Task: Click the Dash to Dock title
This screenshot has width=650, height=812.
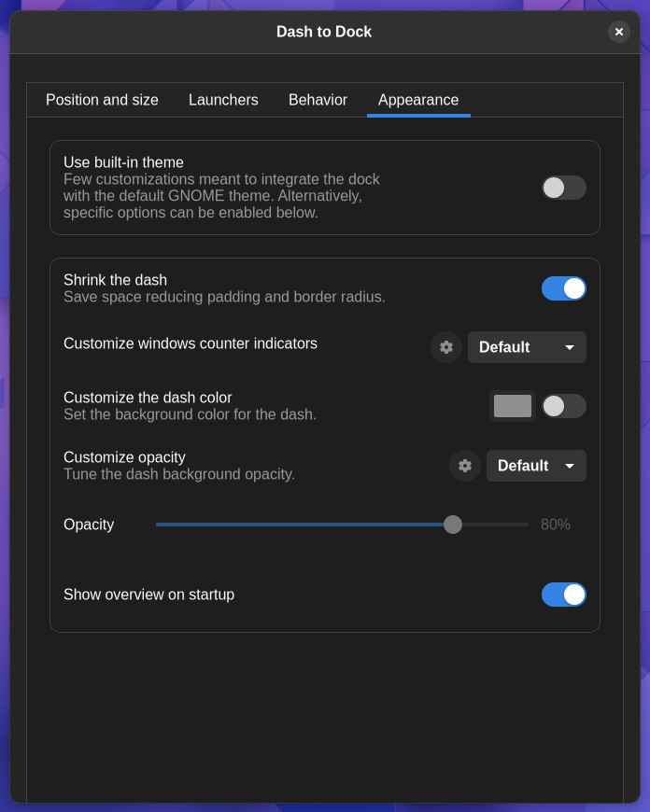Action: [324, 32]
